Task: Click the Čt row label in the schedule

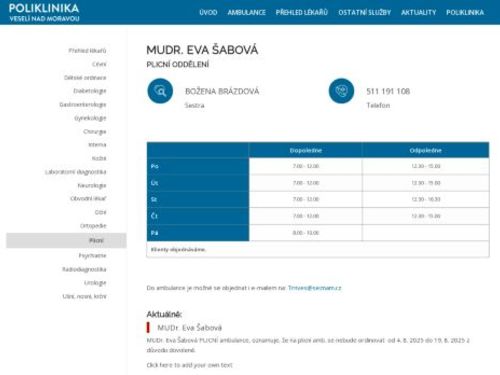Action: point(154,216)
